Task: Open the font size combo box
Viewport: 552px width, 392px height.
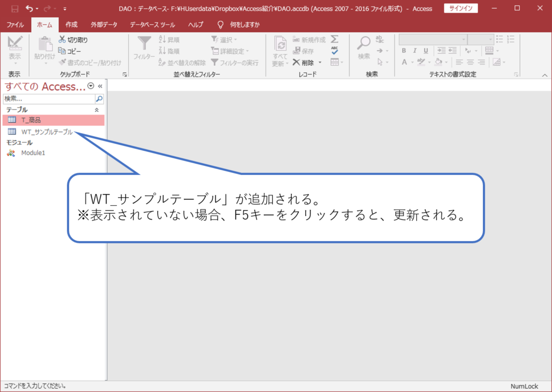Action: point(480,39)
